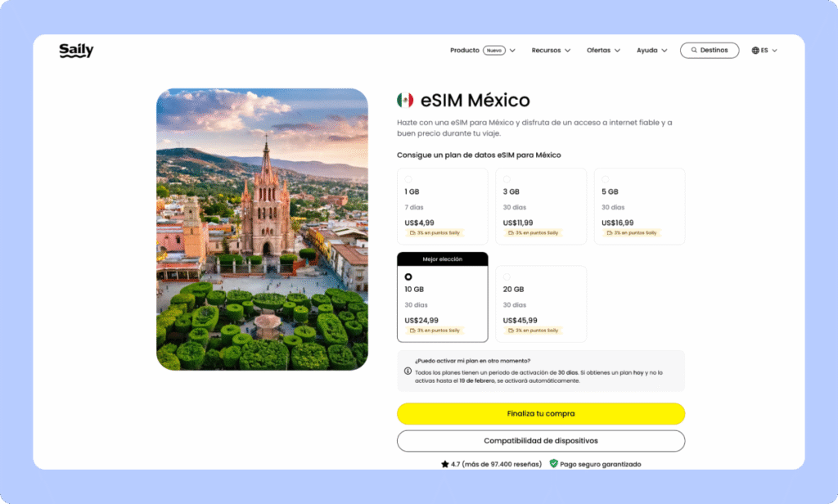The height and width of the screenshot is (504, 838).
Task: Click Compatibilidad de dispositivos button
Action: [x=541, y=441]
